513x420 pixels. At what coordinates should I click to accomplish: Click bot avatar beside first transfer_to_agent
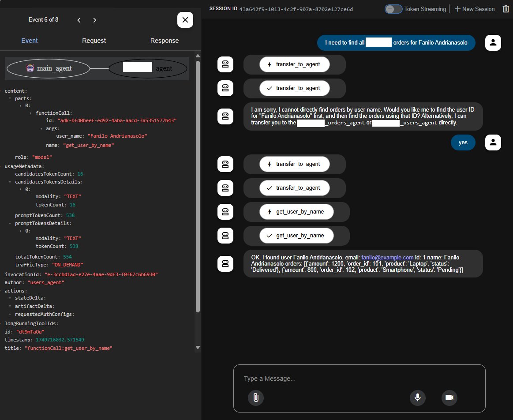225,64
